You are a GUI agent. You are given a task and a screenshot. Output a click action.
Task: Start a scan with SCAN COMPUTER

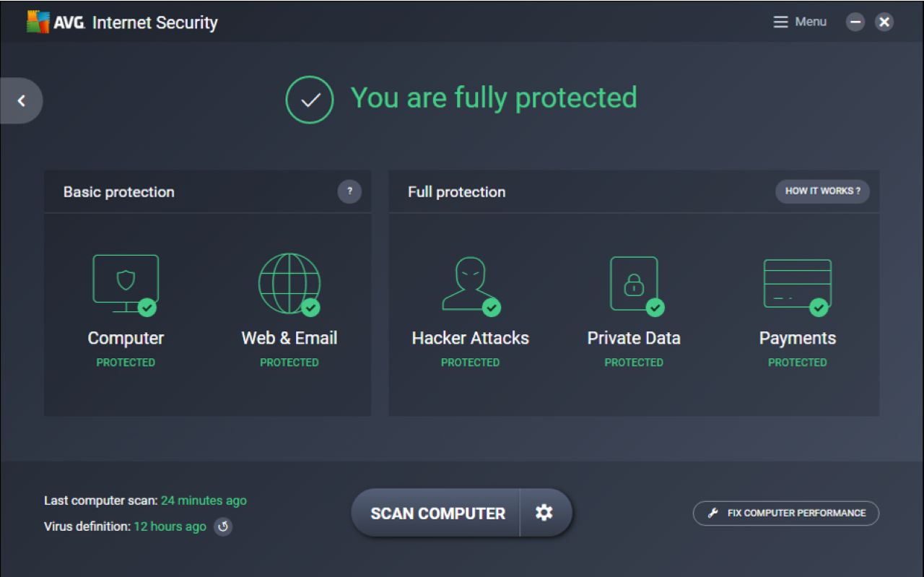click(436, 513)
